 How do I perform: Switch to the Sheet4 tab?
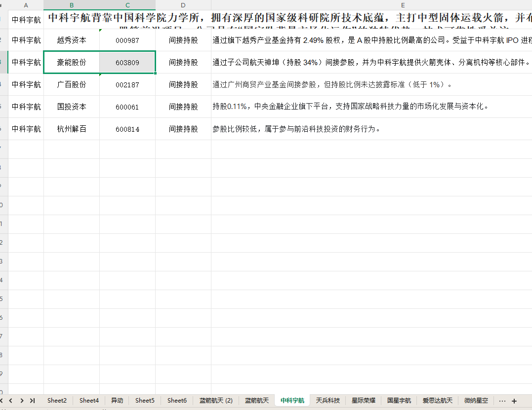pos(89,401)
